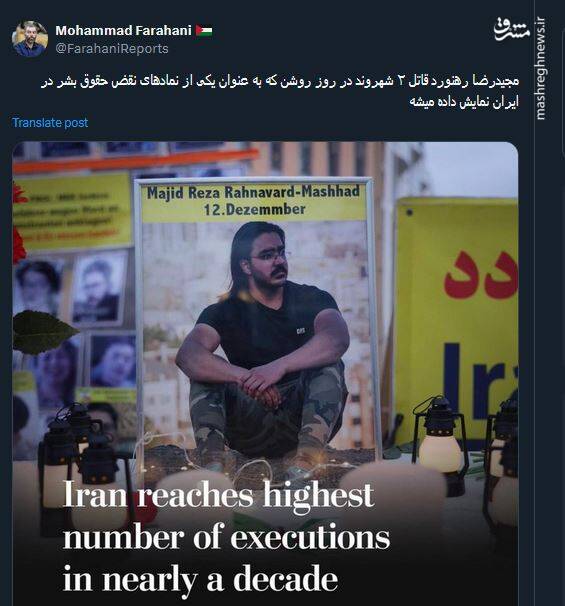Click the black-and-white bearded man photo
This screenshot has height=606, width=565.
(x=99, y=288)
